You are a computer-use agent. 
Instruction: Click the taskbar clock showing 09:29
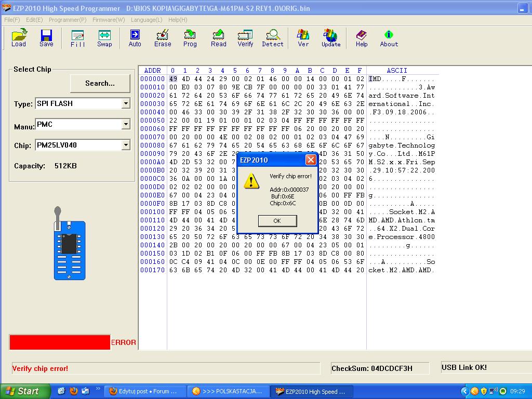coord(517,391)
